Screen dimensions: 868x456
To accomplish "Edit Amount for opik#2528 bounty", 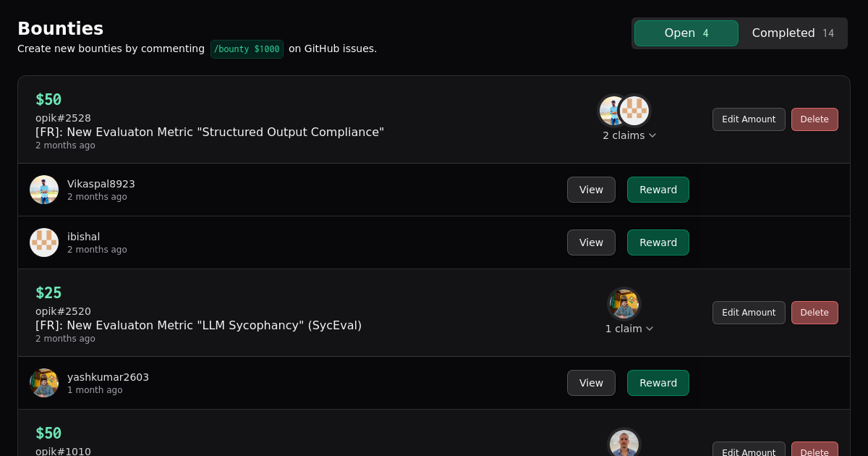I will click(x=749, y=119).
